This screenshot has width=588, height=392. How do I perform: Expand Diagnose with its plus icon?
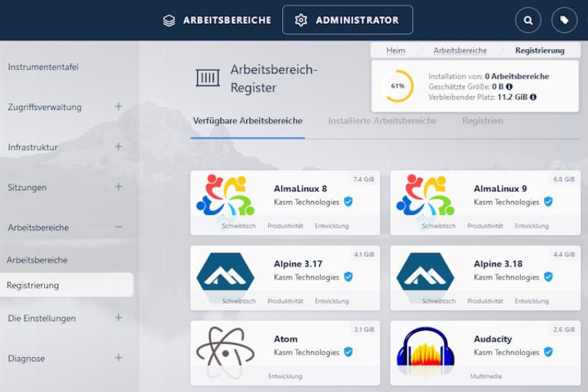118,358
